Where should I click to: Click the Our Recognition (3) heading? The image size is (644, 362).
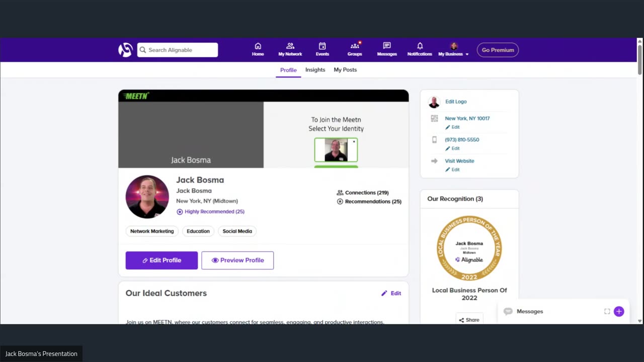tap(455, 199)
